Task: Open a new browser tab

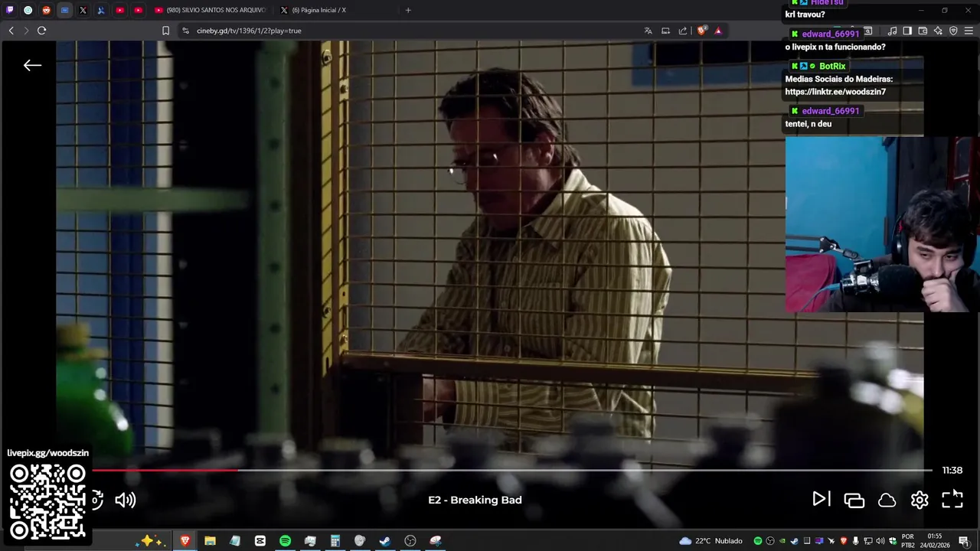Action: click(x=408, y=10)
